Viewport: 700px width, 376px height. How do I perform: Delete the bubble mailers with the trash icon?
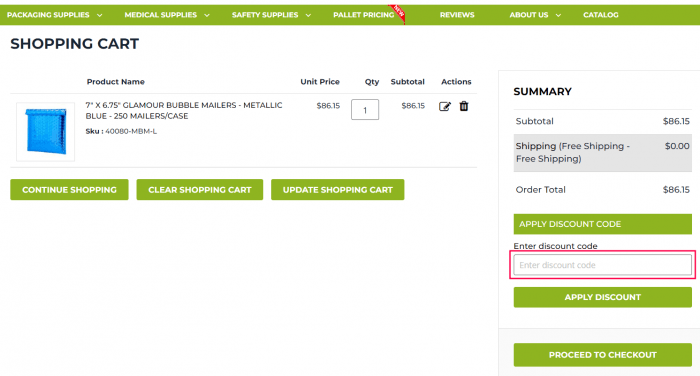tap(464, 106)
